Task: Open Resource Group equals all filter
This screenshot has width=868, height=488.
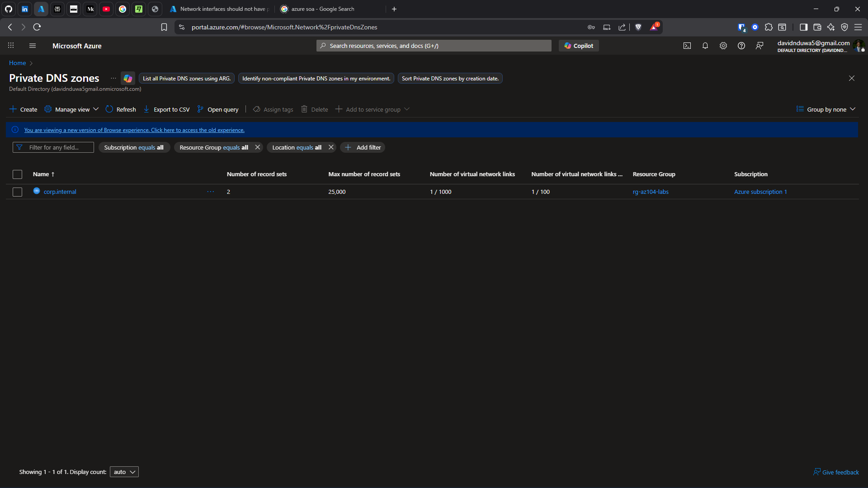Action: coord(214,147)
